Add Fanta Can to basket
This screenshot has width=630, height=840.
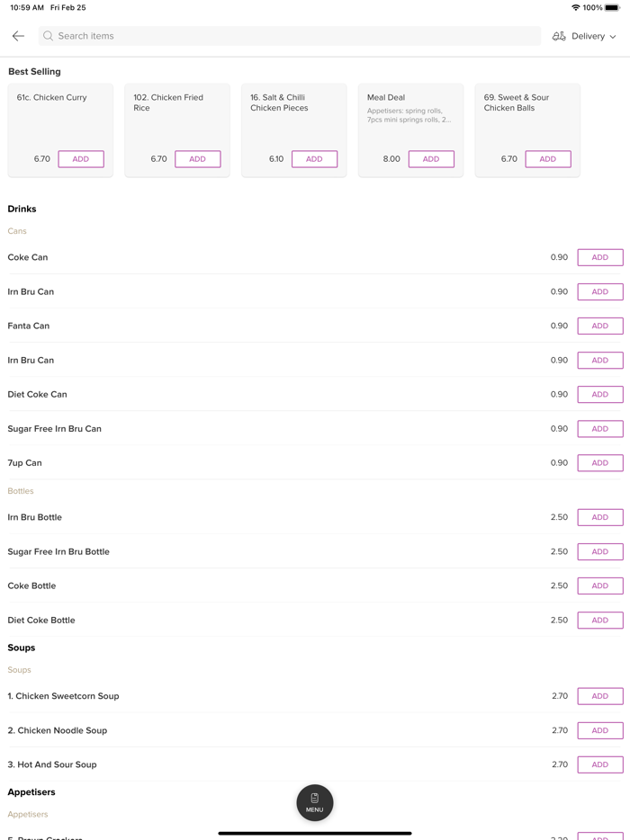(x=599, y=326)
